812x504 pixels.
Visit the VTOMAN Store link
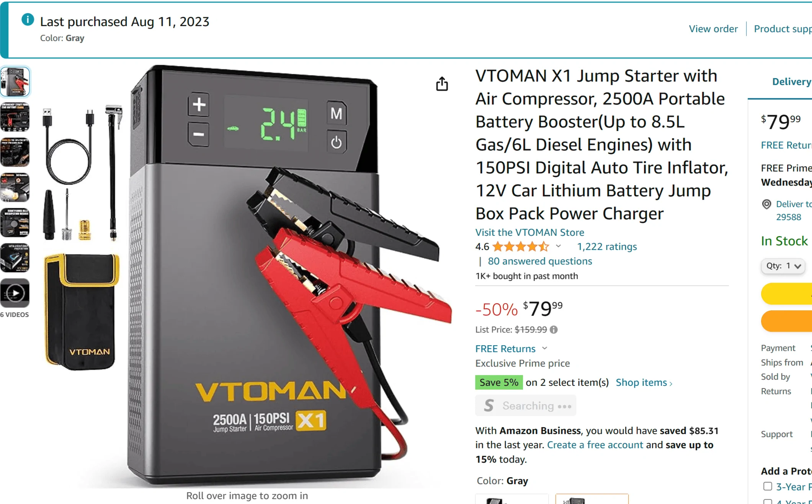tap(529, 232)
